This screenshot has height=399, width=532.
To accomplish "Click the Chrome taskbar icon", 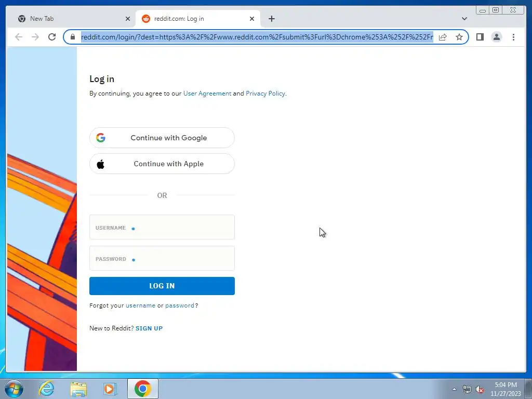I will tap(142, 389).
